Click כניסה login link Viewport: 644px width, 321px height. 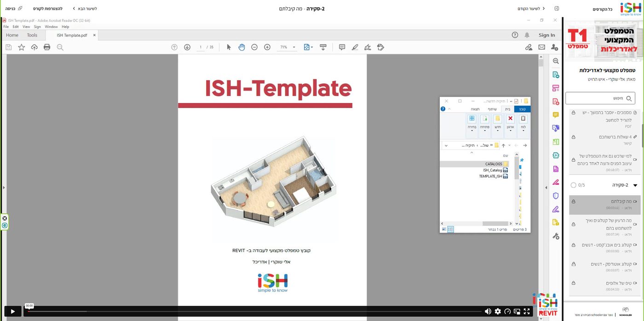point(13,8)
